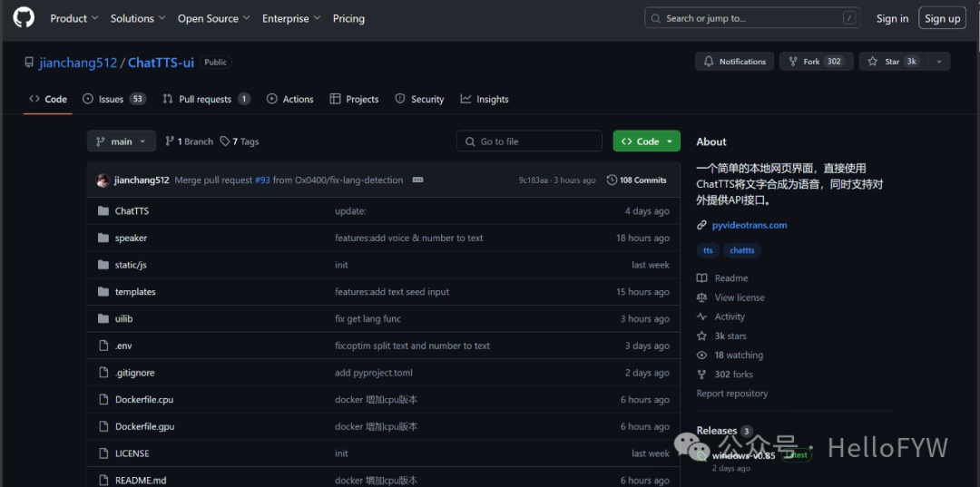Click the folder icon beside speaker

(103, 238)
